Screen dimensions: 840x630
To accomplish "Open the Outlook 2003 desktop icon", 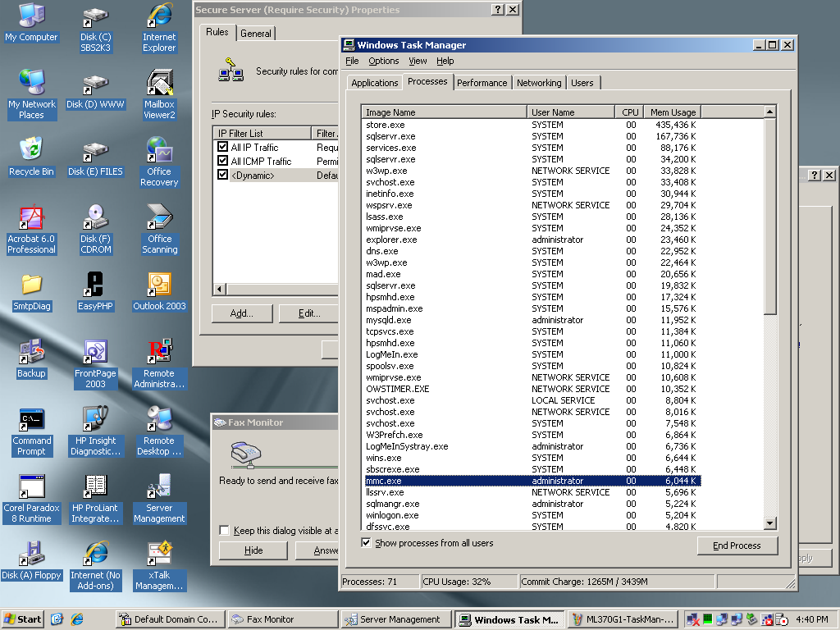I will coord(159,292).
